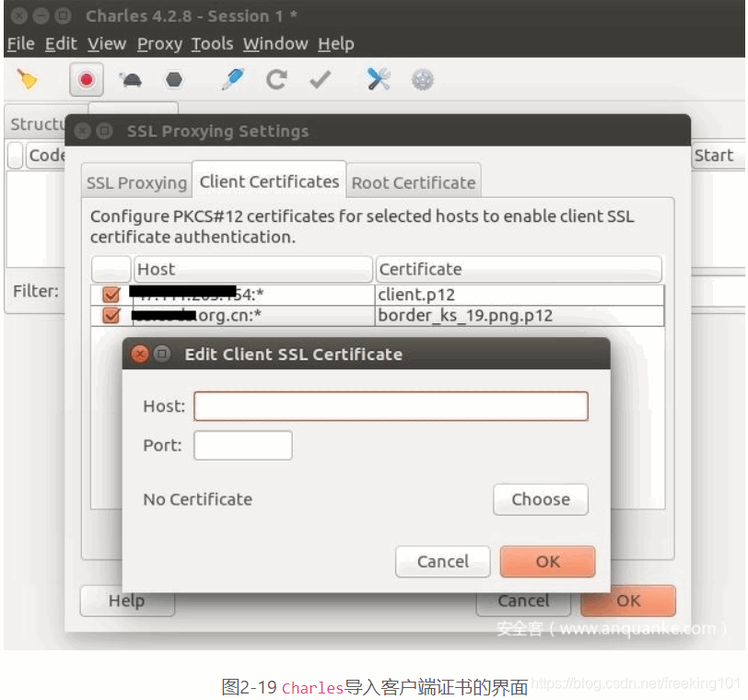Open the File menu

(x=21, y=44)
